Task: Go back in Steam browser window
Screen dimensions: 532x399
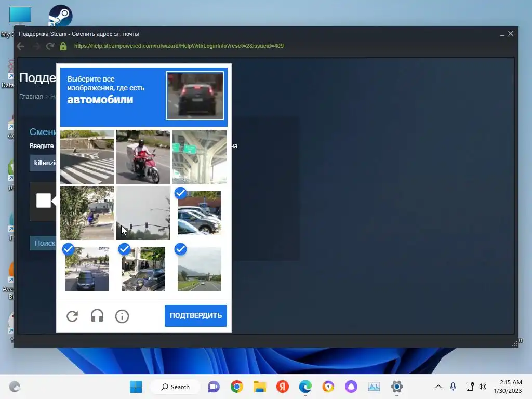Action: pos(21,46)
